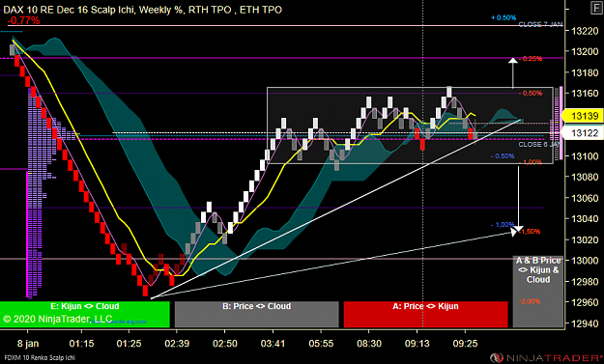Click the 05:55 time axis label
This screenshot has height=364, width=604.
point(321,343)
